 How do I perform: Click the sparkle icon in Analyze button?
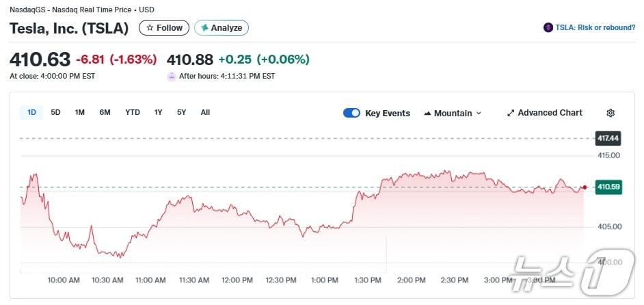[x=204, y=28]
